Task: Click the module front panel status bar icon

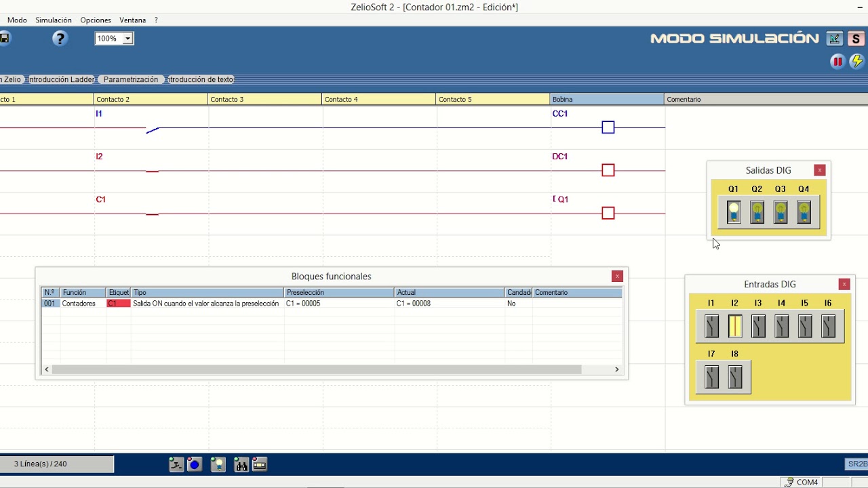Action: pyautogui.click(x=260, y=464)
